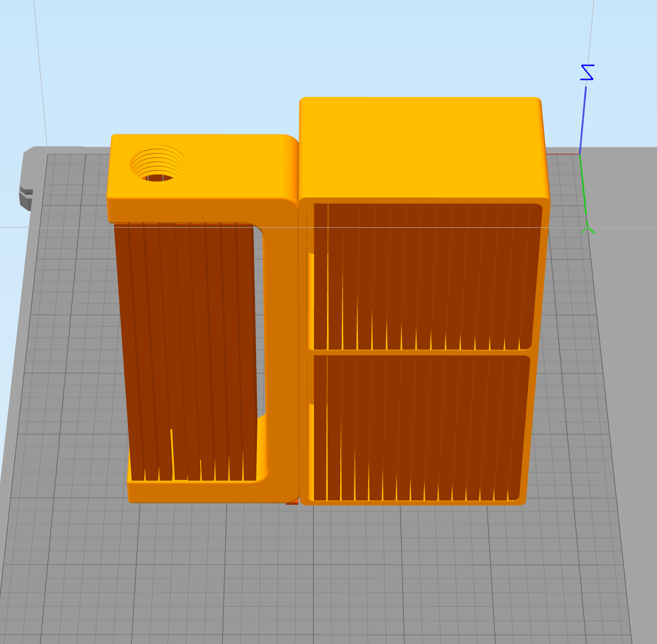Click the bottom edge of the right box

point(412,503)
